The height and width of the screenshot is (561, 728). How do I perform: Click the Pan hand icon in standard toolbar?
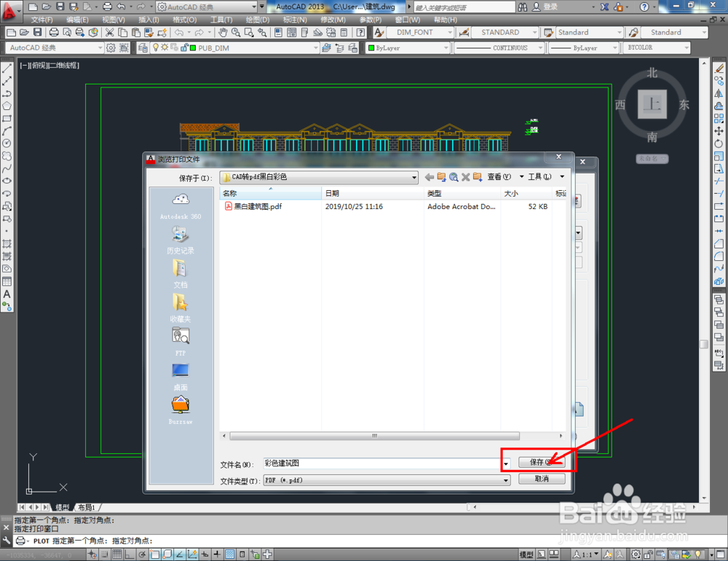click(223, 32)
